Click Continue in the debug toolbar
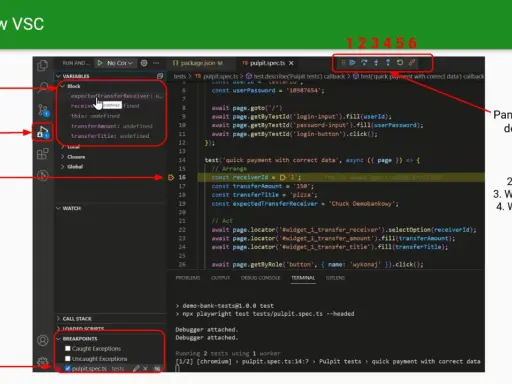Screen dimensions: 512x384 (x=352, y=62)
